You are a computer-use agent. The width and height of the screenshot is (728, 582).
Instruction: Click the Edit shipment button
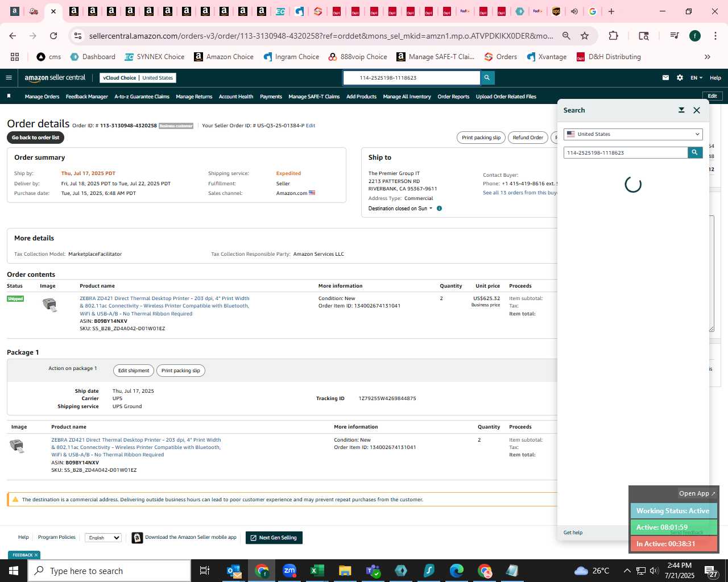(134, 371)
